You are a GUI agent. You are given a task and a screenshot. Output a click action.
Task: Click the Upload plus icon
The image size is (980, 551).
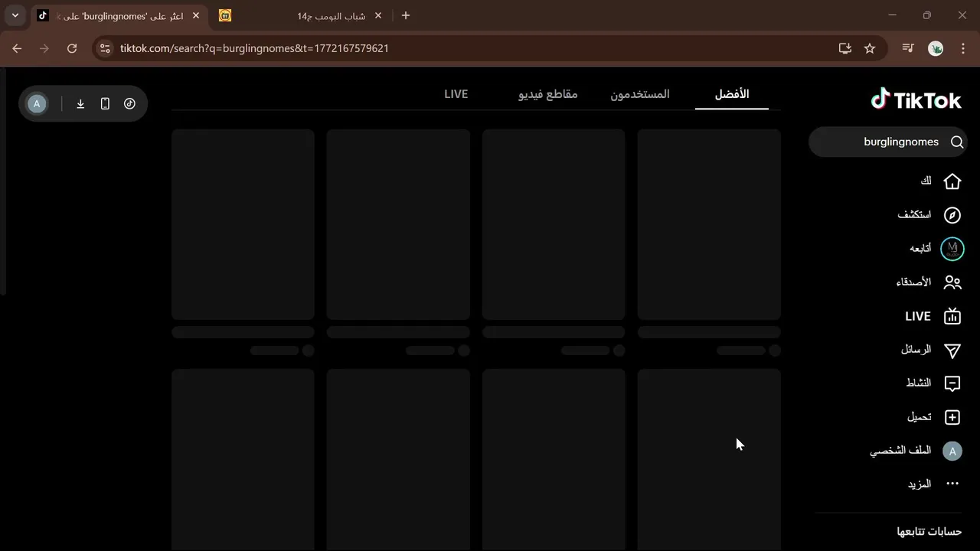pyautogui.click(x=952, y=417)
